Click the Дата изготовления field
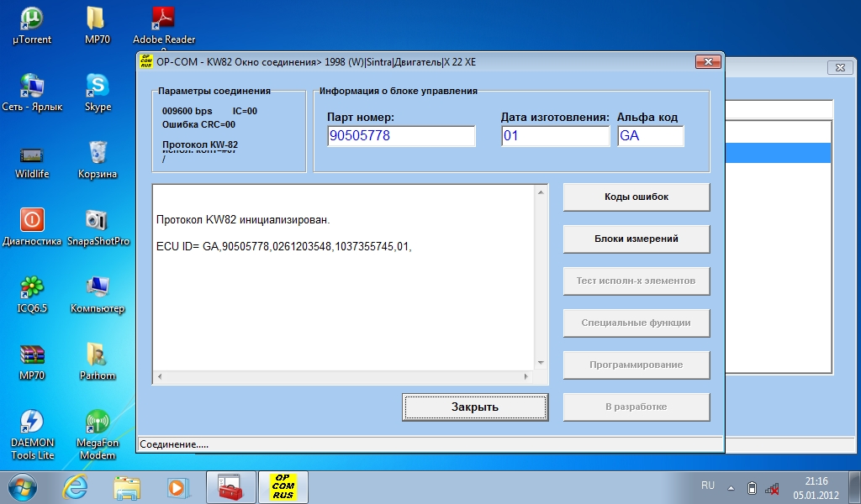 pos(555,136)
